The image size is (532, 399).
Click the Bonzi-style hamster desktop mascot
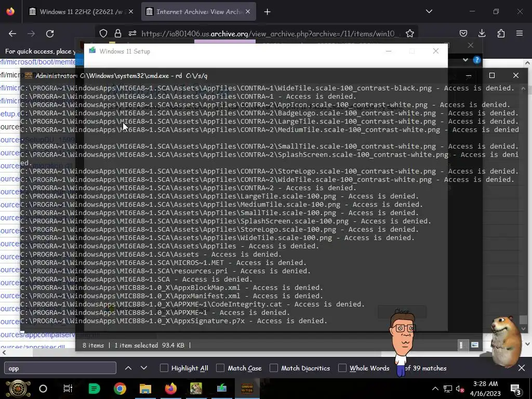(506, 341)
